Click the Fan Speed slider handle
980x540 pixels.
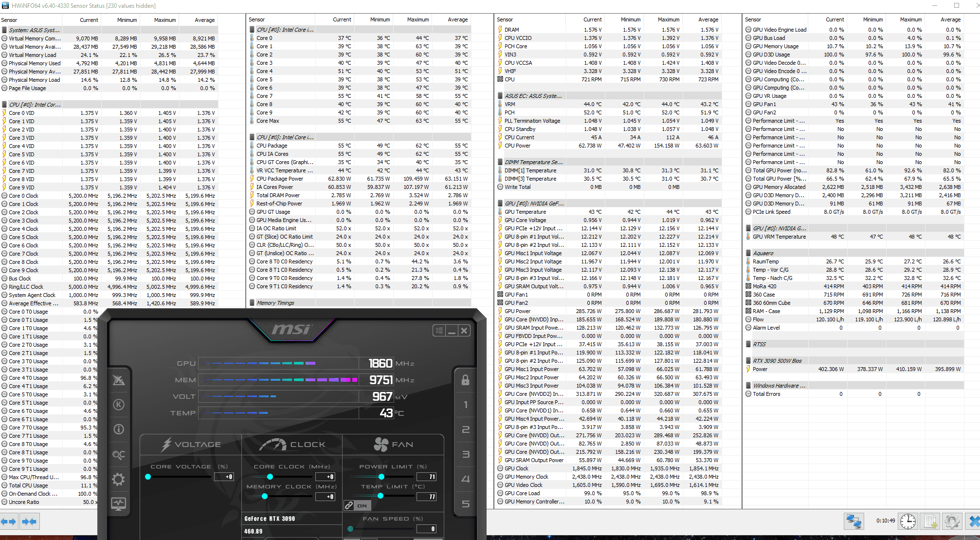point(350,529)
